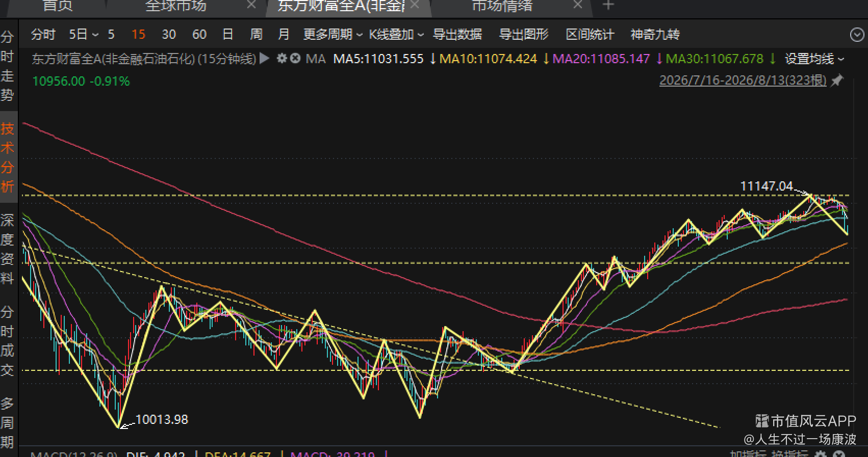Close the 全球市场 tab

point(251,5)
